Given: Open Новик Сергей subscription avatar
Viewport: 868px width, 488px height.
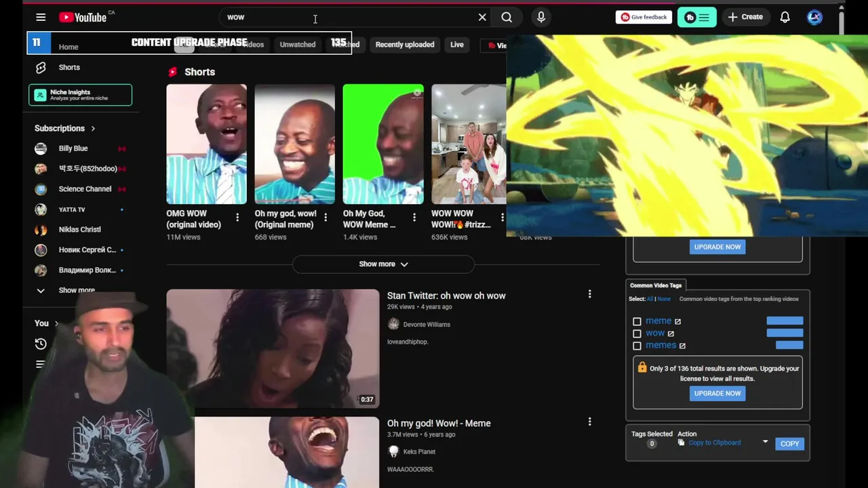Looking at the screenshot, I should 41,250.
